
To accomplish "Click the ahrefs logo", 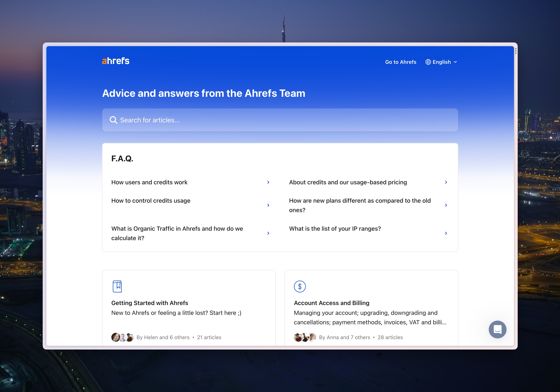I will (116, 61).
